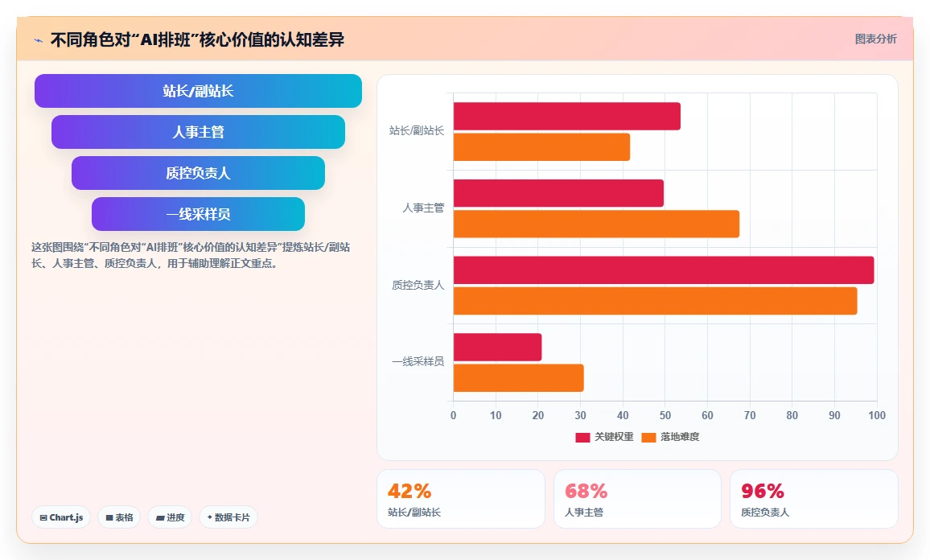Click the 落地难度 legend text
The image size is (930, 560).
pos(680,437)
